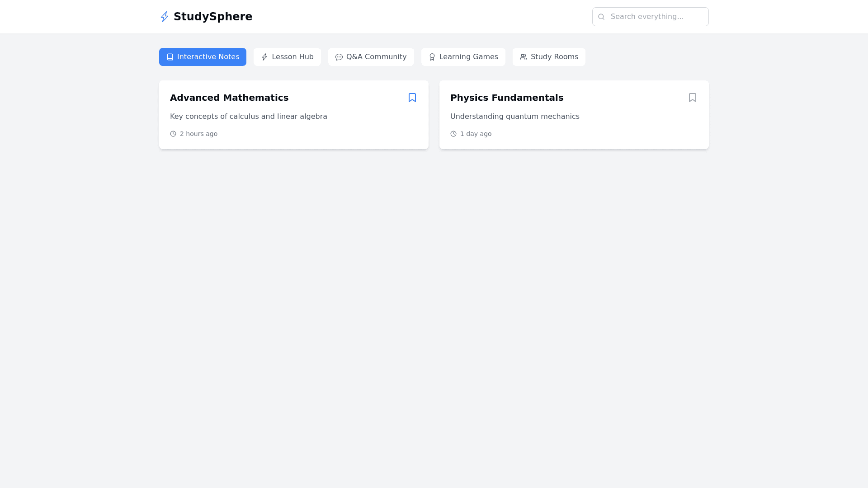Click clock icon beside 2 hours ago
The height and width of the screenshot is (488, 868).
(x=173, y=134)
